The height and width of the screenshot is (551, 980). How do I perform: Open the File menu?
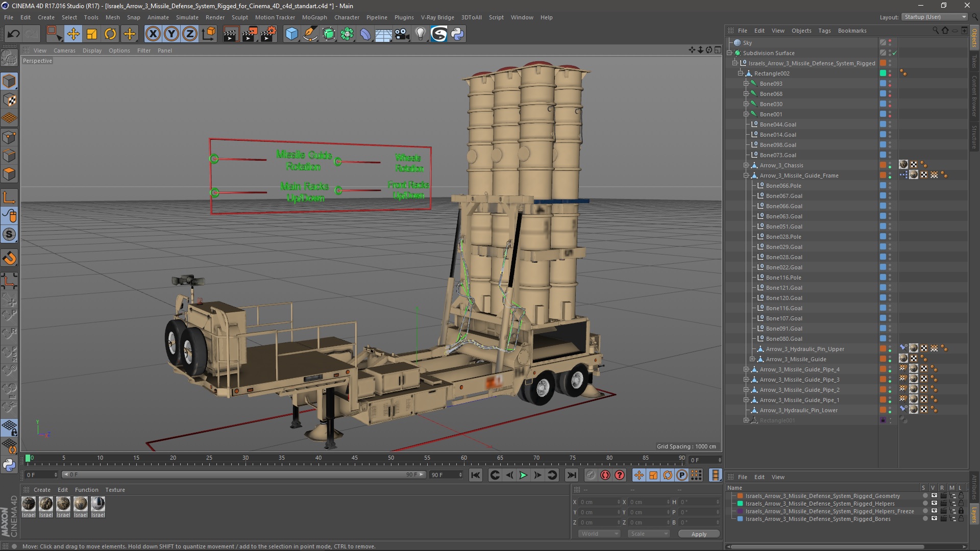click(9, 17)
